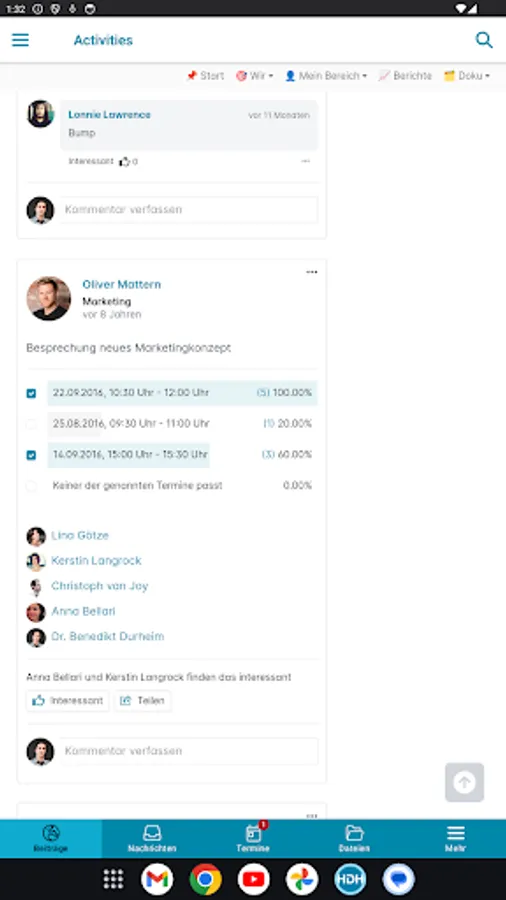Expand the Wir dropdown menu
This screenshot has width=506, height=900.
(x=255, y=76)
